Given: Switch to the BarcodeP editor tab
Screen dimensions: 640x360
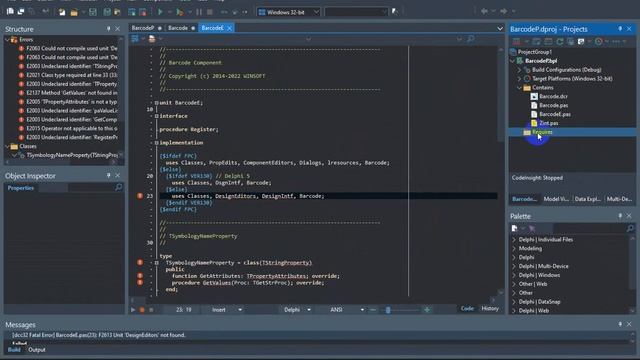Looking at the screenshot, I should 143,28.
